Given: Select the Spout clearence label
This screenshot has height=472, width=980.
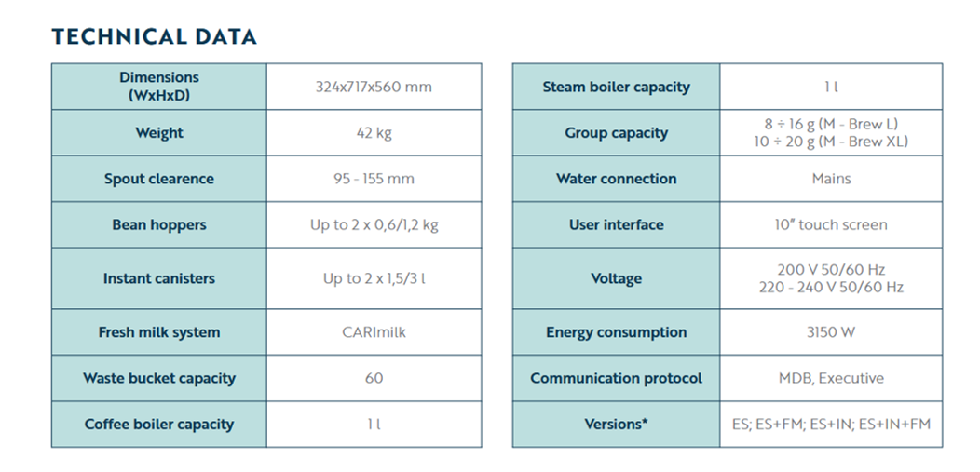Looking at the screenshot, I should [x=159, y=179].
